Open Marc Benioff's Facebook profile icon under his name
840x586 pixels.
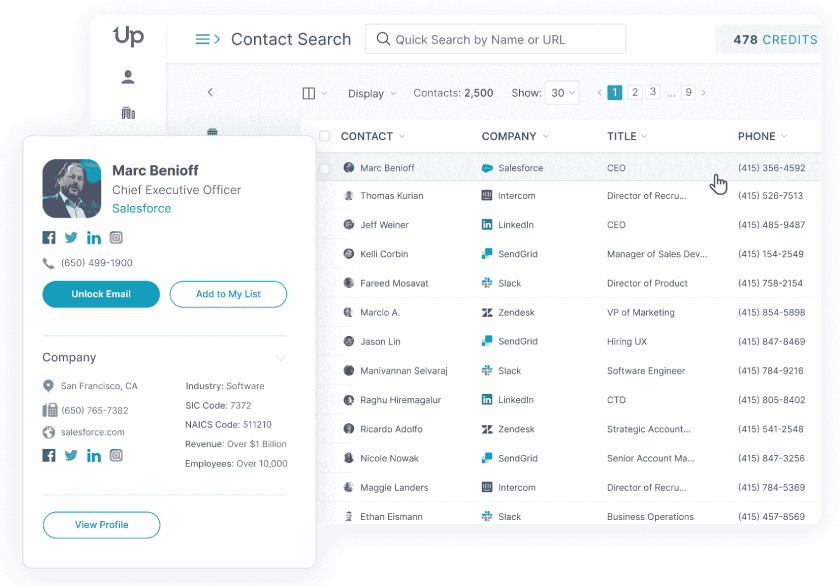pyautogui.click(x=49, y=238)
